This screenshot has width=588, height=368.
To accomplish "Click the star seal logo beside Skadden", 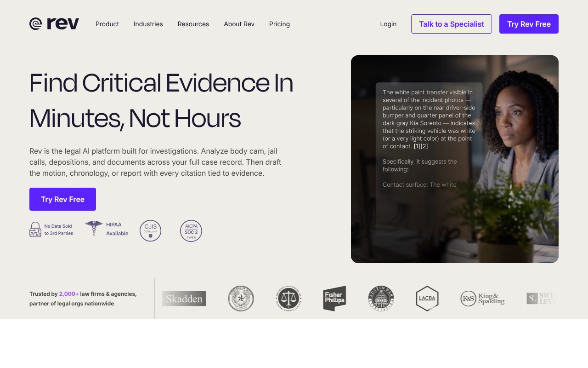I will [x=241, y=299].
